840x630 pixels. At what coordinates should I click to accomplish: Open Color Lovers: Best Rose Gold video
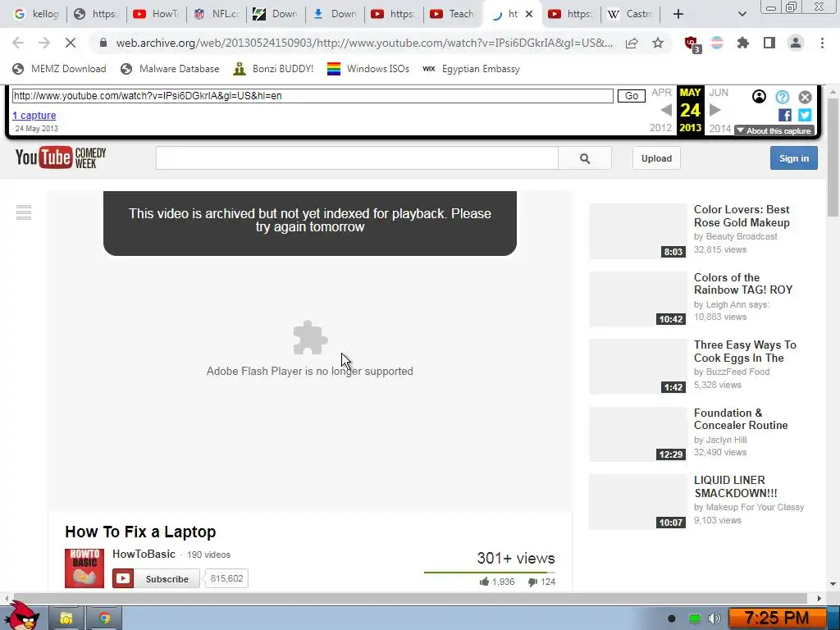742,216
